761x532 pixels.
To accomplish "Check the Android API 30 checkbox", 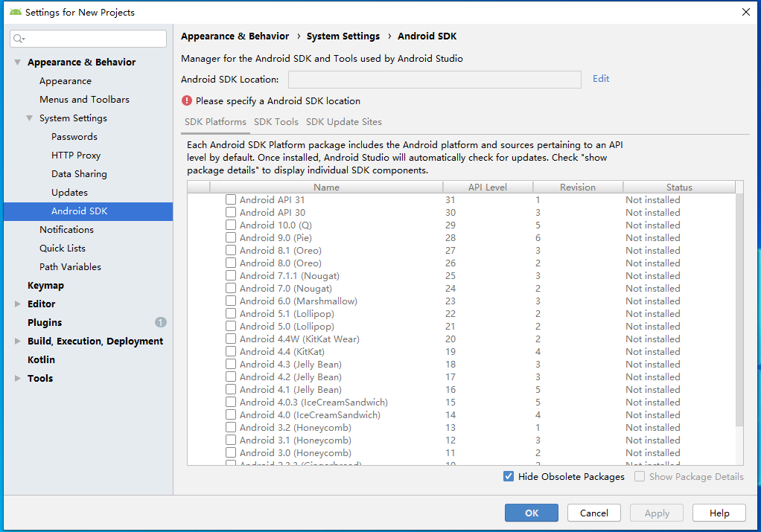I will (x=231, y=212).
